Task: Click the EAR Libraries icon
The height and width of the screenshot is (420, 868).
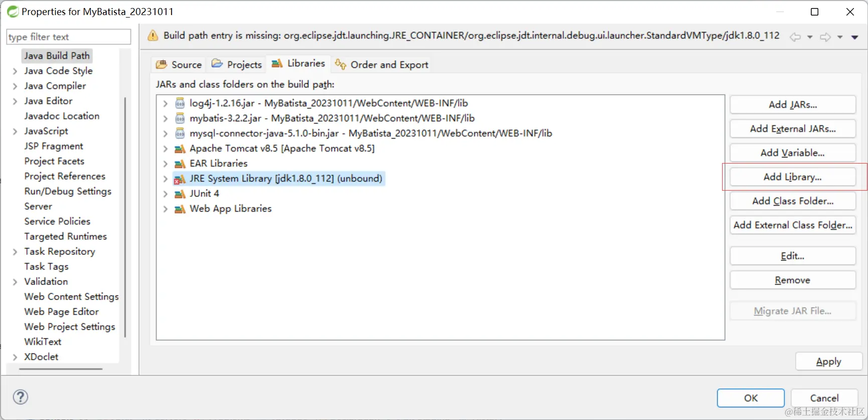Action: pos(180,164)
